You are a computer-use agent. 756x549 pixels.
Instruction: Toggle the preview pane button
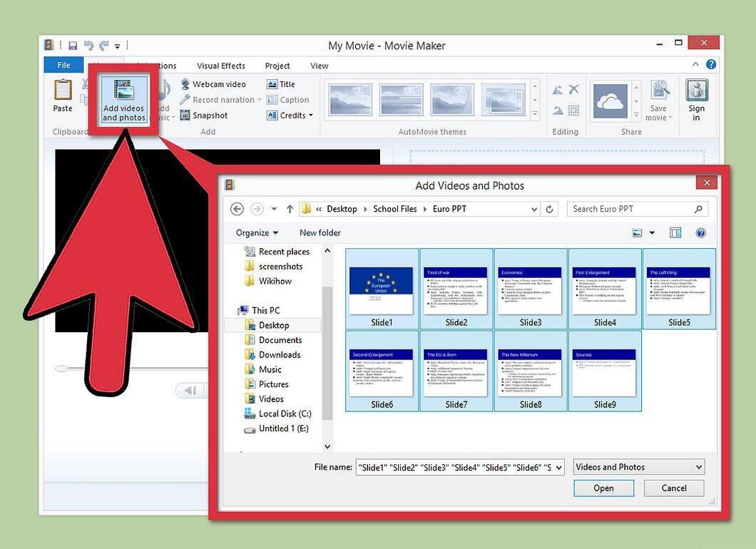click(675, 233)
